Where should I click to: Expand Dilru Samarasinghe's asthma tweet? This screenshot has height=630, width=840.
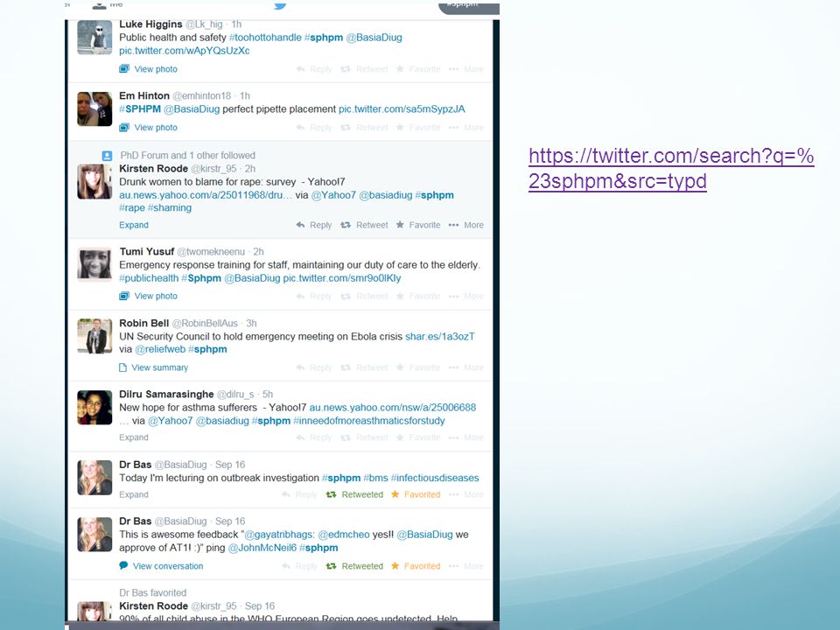(133, 437)
